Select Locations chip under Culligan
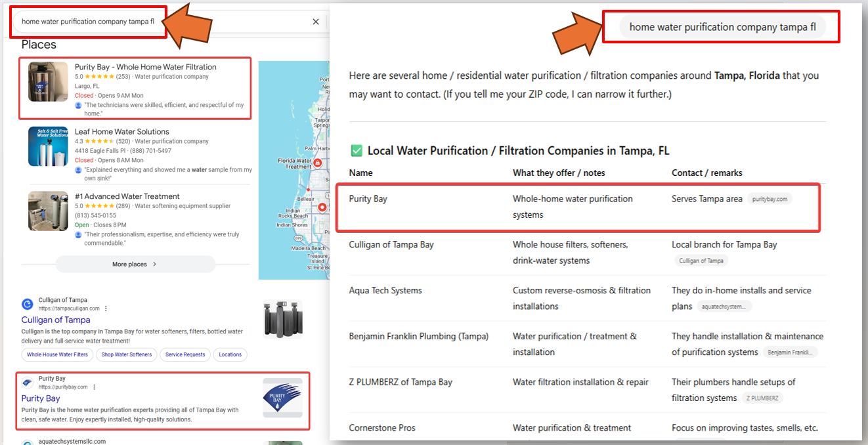This screenshot has height=445, width=868. [x=230, y=354]
